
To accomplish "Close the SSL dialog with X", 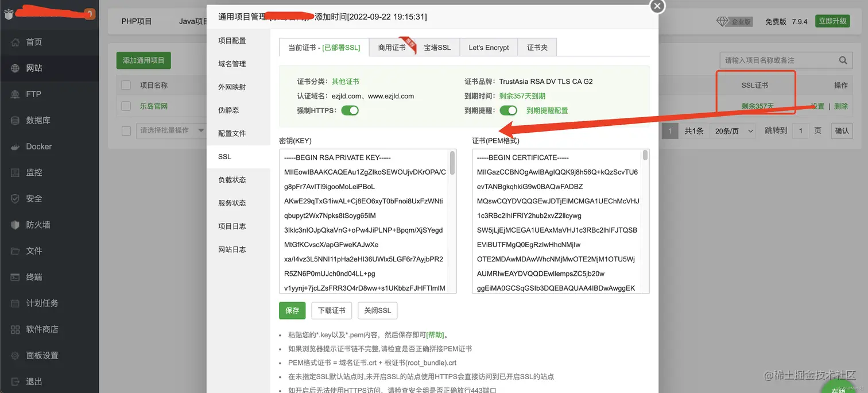I will coord(657,6).
